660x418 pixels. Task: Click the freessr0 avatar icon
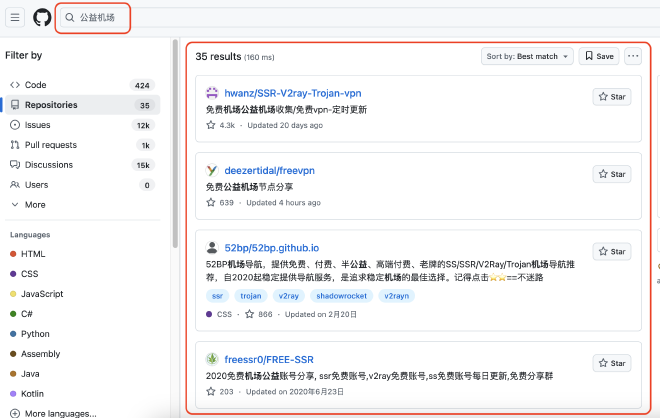click(212, 359)
